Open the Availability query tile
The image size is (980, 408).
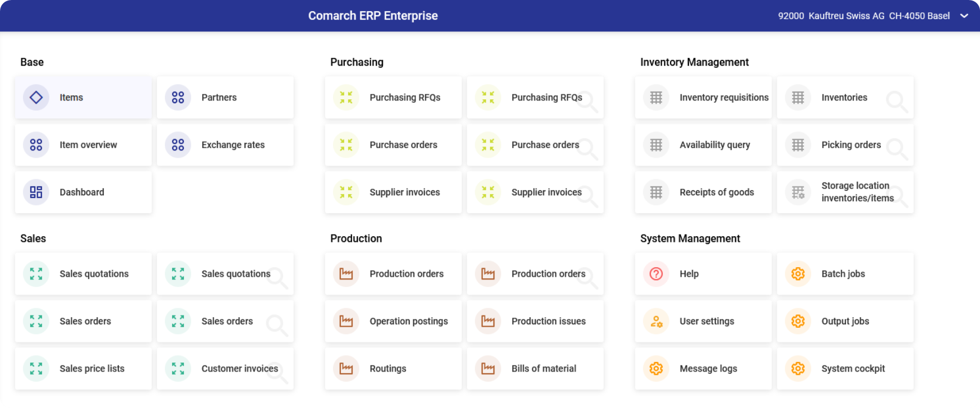click(x=704, y=145)
